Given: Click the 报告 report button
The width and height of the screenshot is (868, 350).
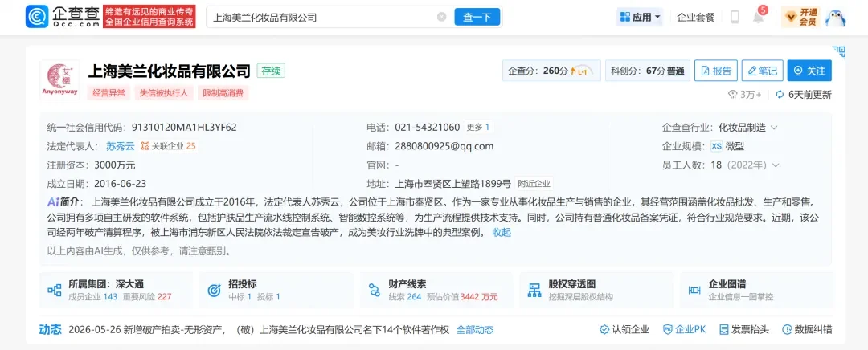Looking at the screenshot, I should [716, 71].
